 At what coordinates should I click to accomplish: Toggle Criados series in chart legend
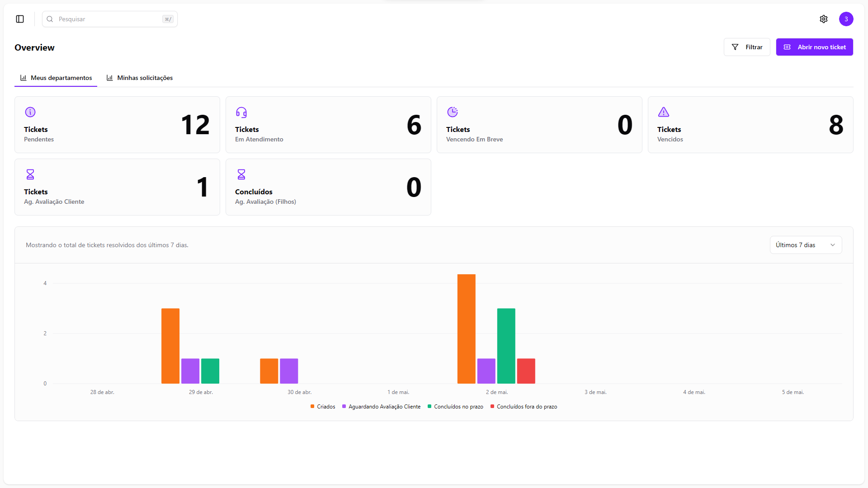click(323, 407)
